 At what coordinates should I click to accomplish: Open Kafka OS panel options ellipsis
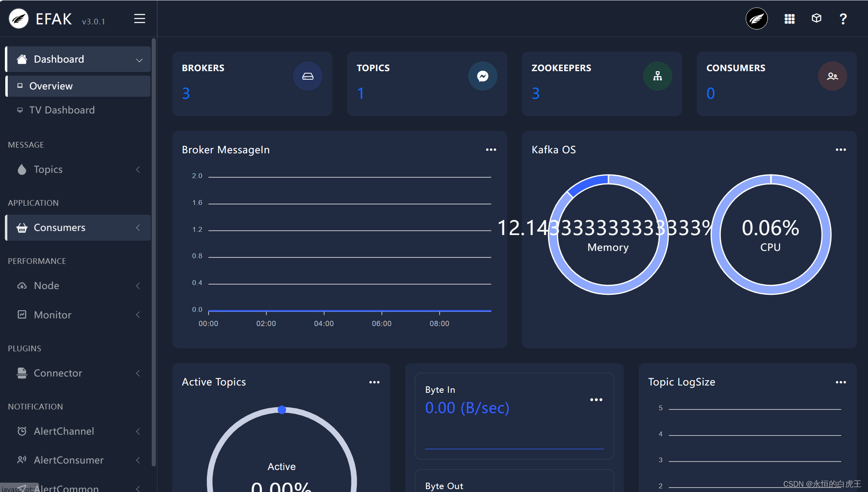click(841, 150)
